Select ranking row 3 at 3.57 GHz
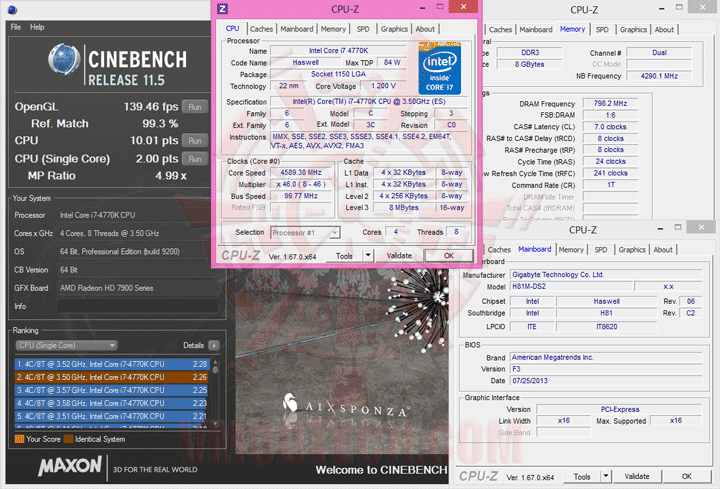The width and height of the screenshot is (720, 489). (112, 390)
